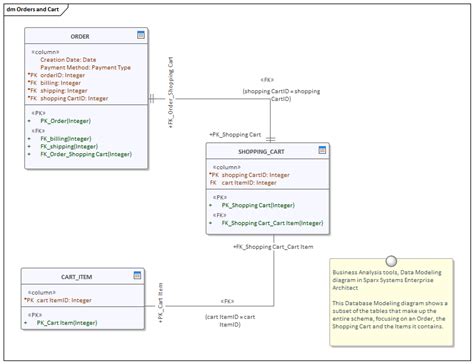Select the 'dm Orders and Cart' diagram label
The height and width of the screenshot is (364, 474).
pyautogui.click(x=33, y=9)
